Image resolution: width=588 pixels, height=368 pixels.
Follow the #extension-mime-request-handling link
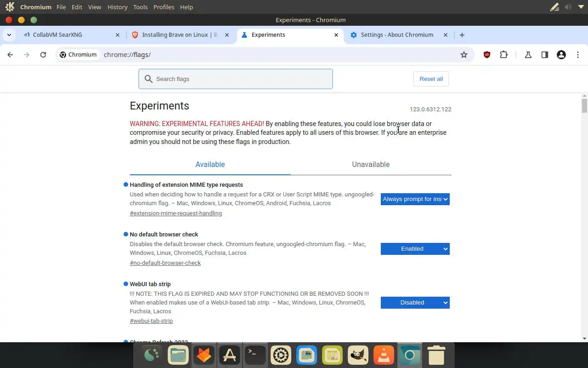[x=176, y=213]
